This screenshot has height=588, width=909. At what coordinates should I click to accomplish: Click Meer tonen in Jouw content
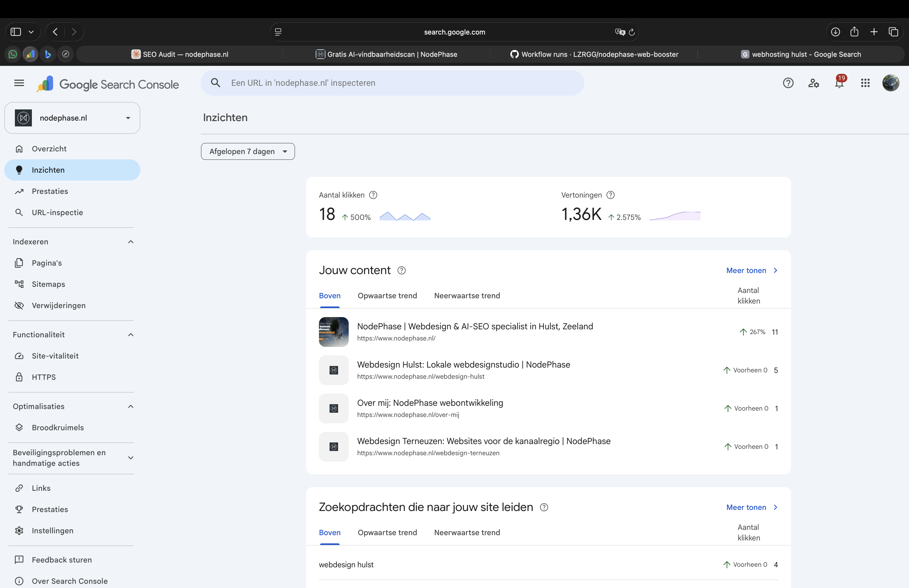(x=752, y=271)
